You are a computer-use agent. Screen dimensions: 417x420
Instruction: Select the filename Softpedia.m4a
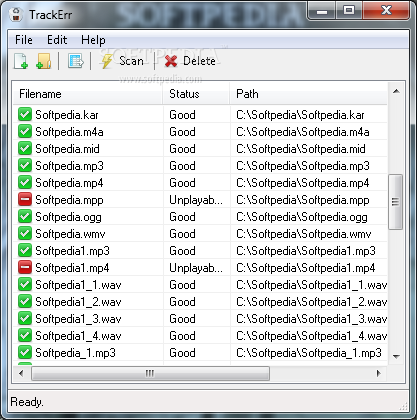tap(69, 132)
